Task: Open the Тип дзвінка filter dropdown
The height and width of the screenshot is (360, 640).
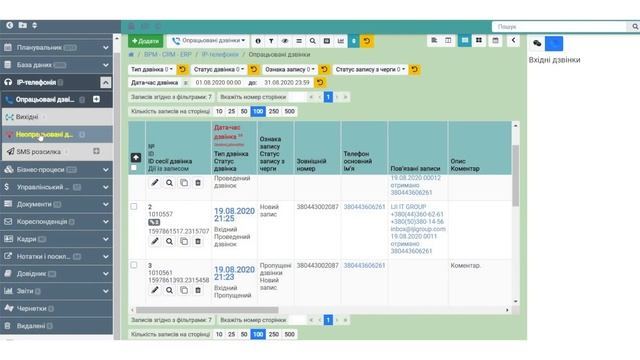Action: tap(152, 69)
